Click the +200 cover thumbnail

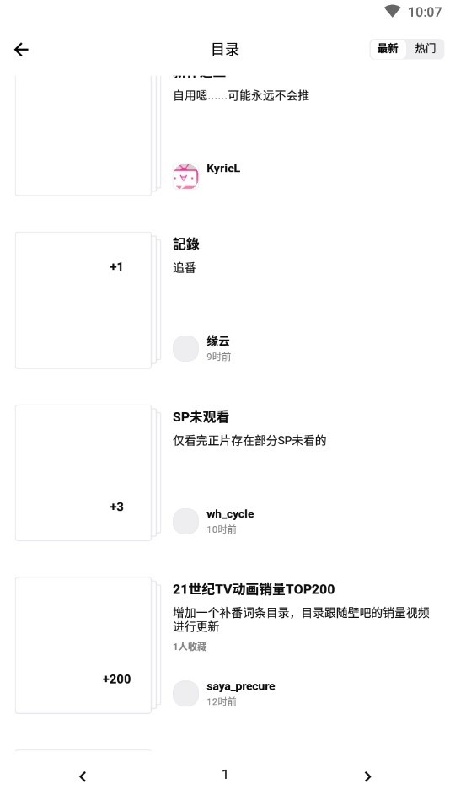pyautogui.click(x=83, y=645)
